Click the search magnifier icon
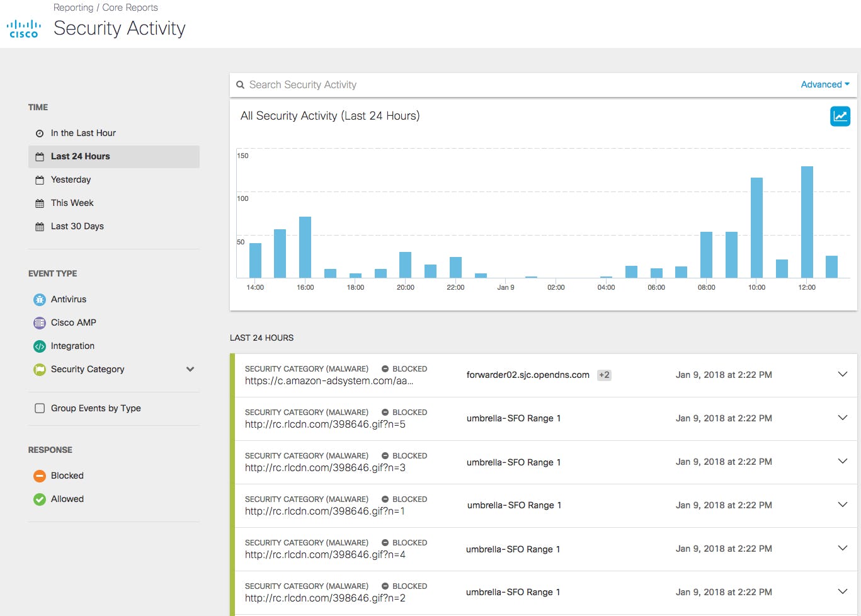The height and width of the screenshot is (616, 861). (240, 84)
